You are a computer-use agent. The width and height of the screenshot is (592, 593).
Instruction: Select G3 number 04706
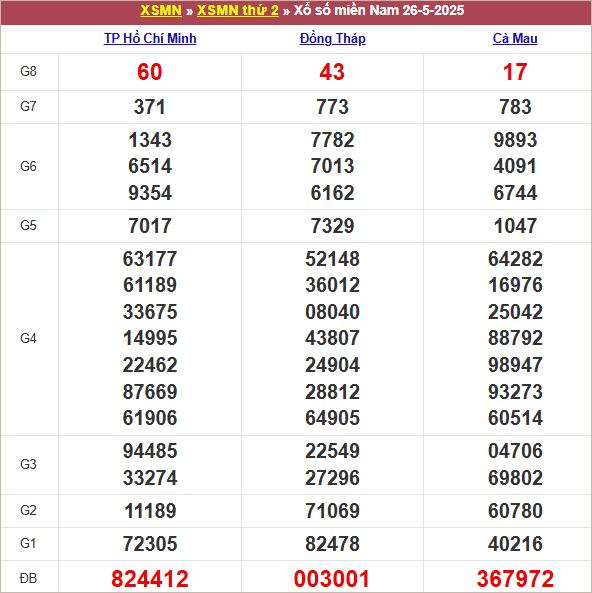515,451
